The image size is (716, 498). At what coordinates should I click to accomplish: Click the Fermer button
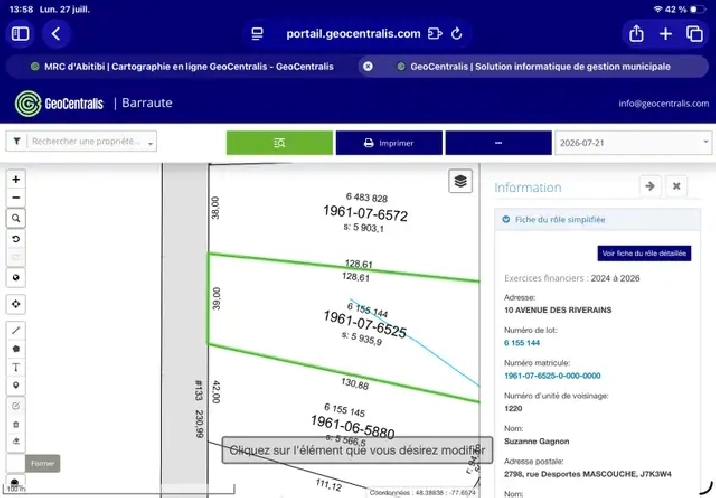pyautogui.click(x=42, y=463)
